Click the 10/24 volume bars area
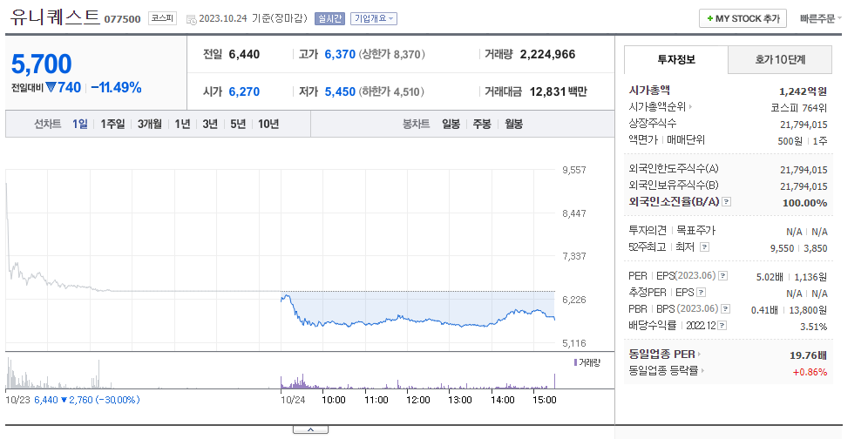The height and width of the screenshot is (439, 868). (418, 382)
